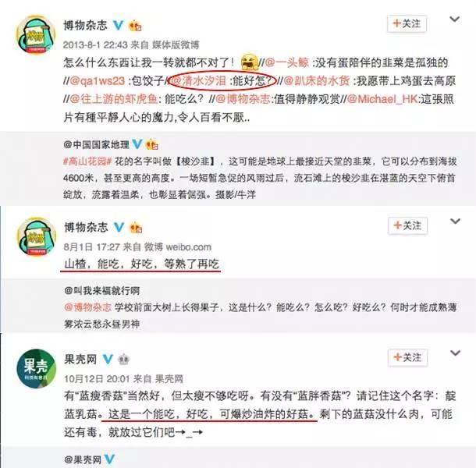Open the #高山花园# hashtag link
The width and height of the screenshot is (476, 468).
(87, 161)
